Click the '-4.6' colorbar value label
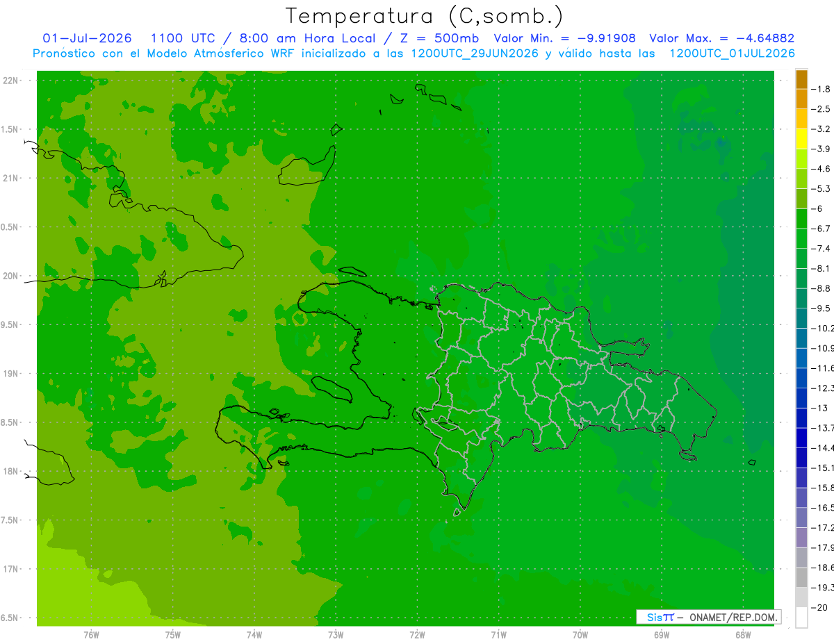834x644 pixels. [x=821, y=169]
